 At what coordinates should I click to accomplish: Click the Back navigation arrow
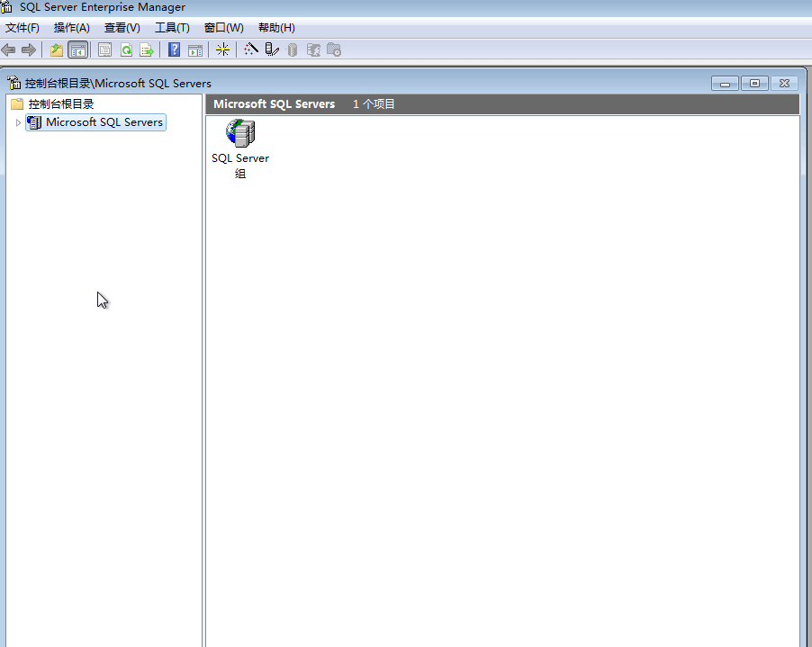[8, 49]
